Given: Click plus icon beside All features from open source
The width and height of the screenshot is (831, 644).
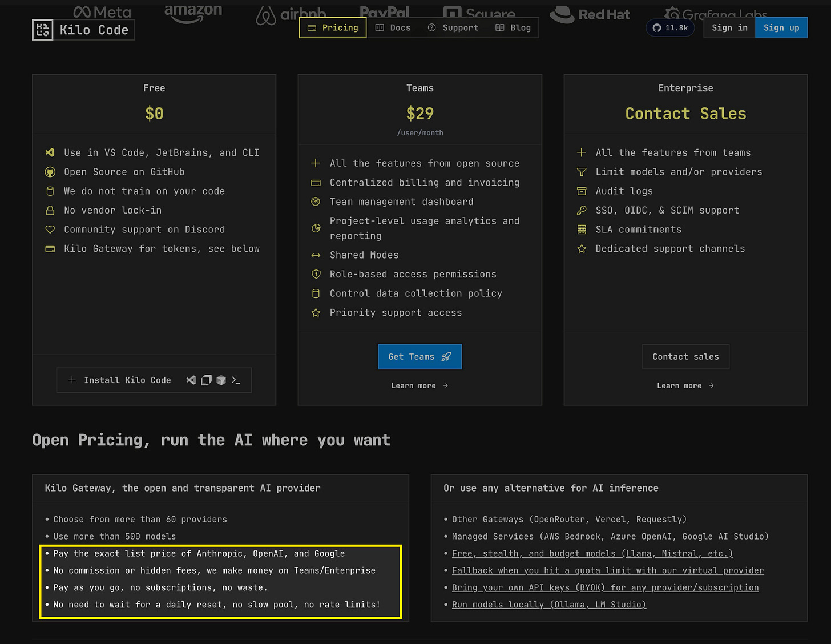Looking at the screenshot, I should 316,163.
